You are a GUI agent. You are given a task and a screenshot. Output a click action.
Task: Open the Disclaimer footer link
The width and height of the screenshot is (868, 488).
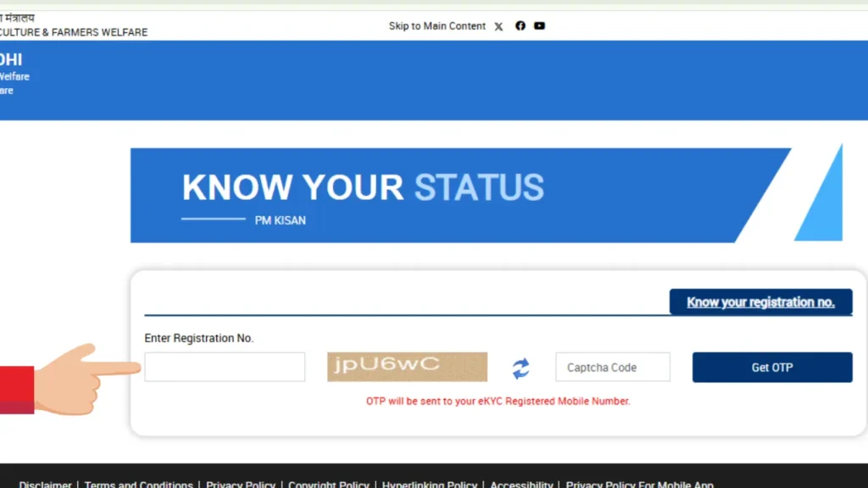point(46,484)
